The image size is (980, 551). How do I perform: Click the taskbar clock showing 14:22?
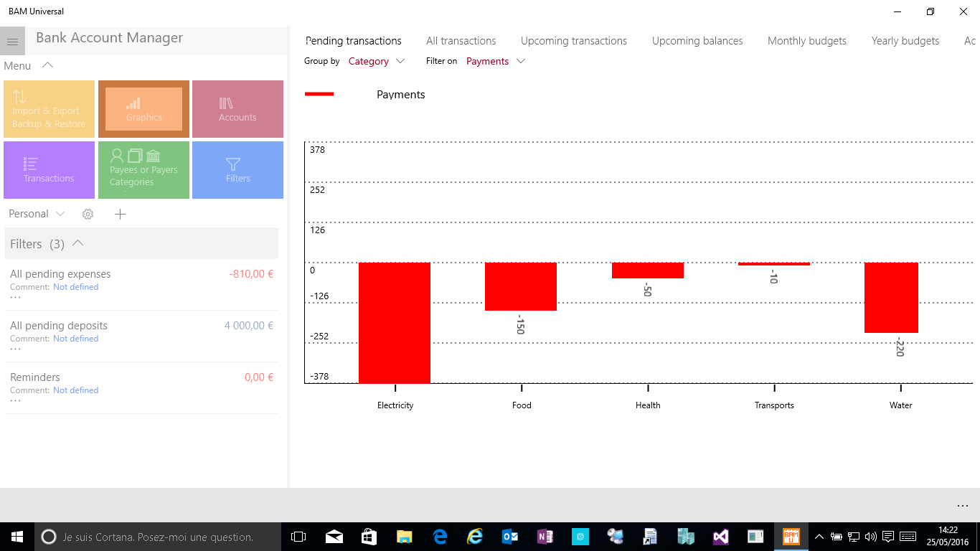(x=948, y=537)
